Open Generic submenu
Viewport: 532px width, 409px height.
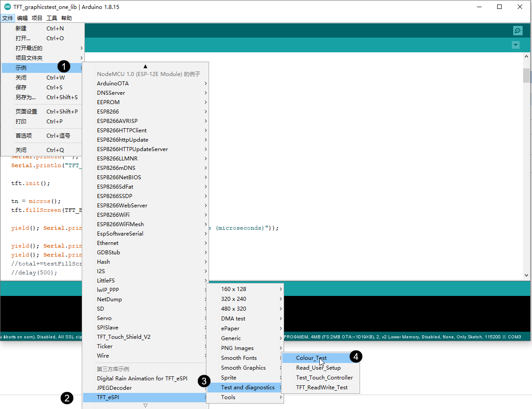[x=245, y=338]
